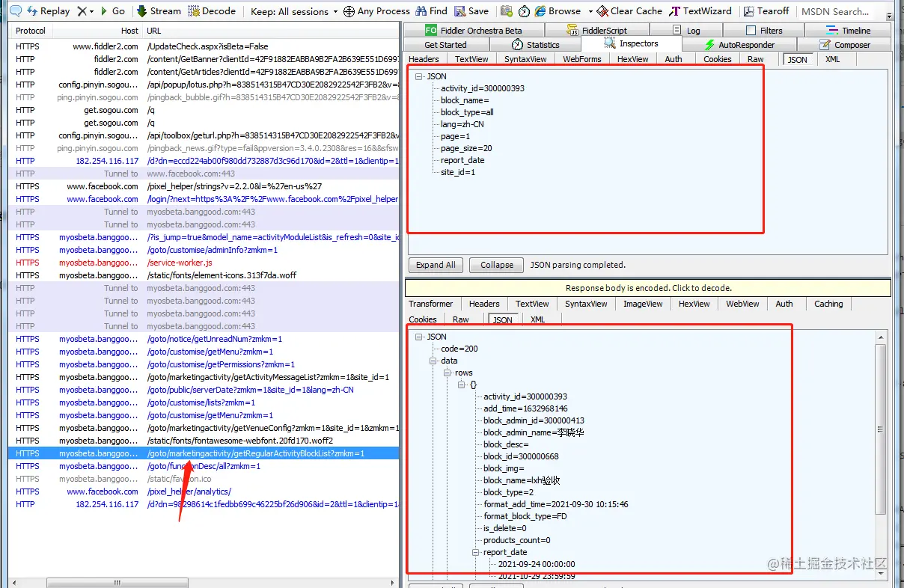
Task: Select block_admin_name value in response
Action: coord(534,432)
